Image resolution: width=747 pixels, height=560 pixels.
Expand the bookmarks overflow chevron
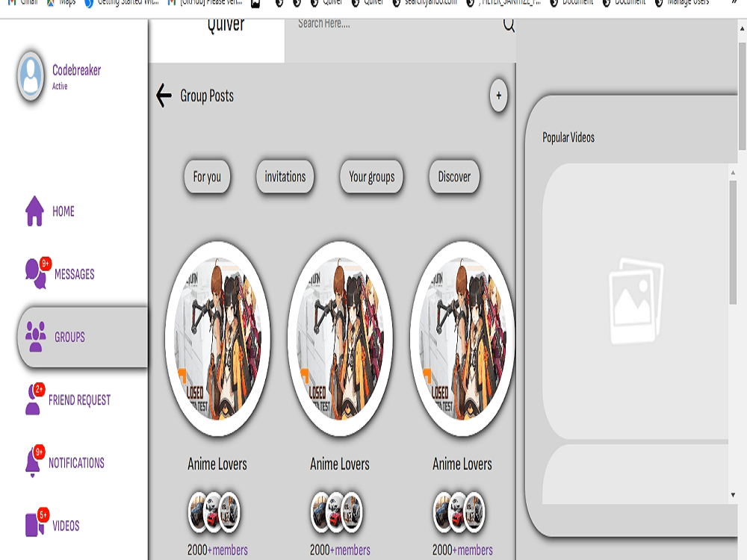pyautogui.click(x=735, y=2)
